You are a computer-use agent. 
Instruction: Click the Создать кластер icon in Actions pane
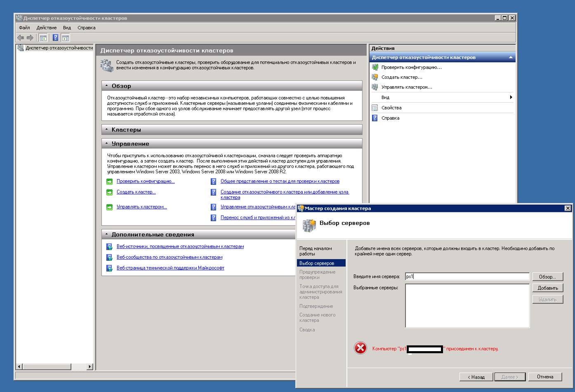[375, 77]
